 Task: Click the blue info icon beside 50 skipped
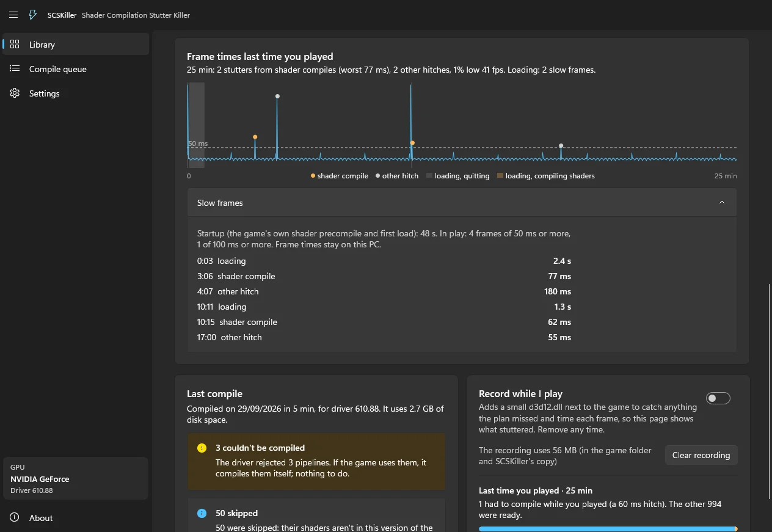click(202, 513)
